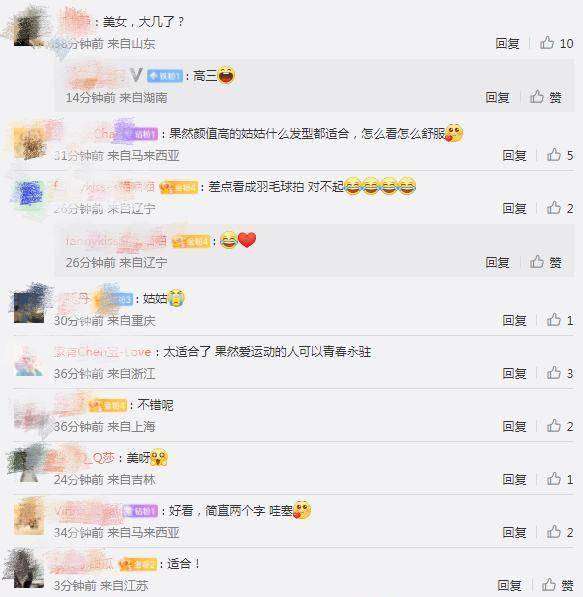Like the '不错呢' comment from 上海
Image resolution: width=583 pixels, height=597 pixels.
[x=560, y=426]
